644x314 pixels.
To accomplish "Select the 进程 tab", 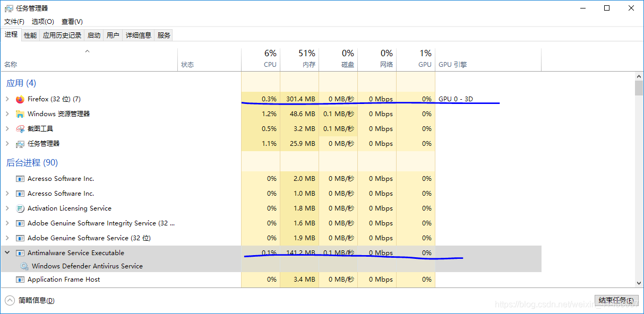I will pyautogui.click(x=11, y=34).
